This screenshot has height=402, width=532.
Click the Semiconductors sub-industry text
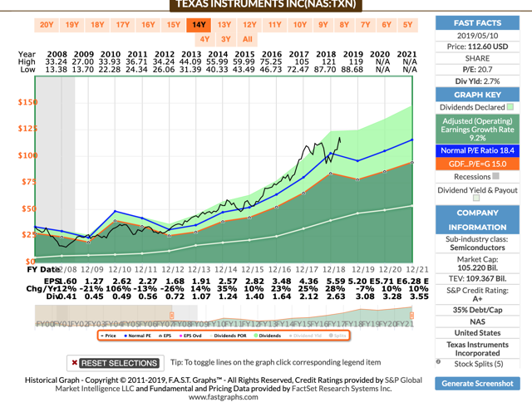pos(477,248)
